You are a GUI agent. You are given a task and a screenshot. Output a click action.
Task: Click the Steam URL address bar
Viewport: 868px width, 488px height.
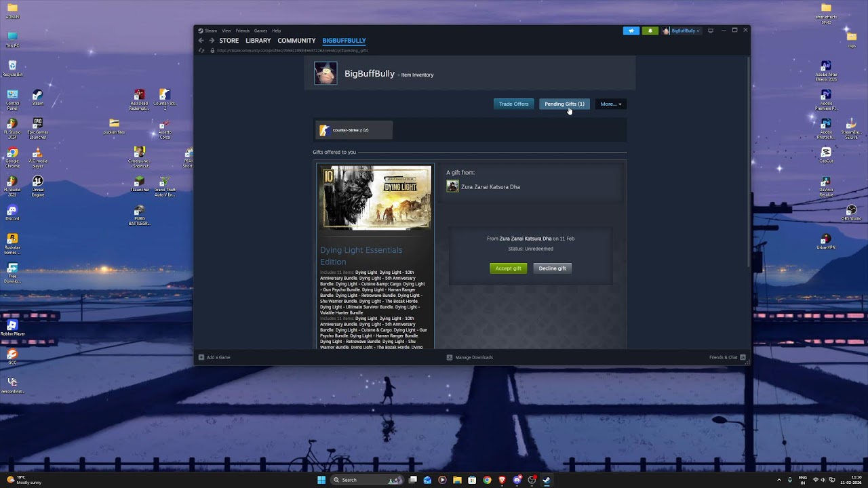(x=292, y=50)
